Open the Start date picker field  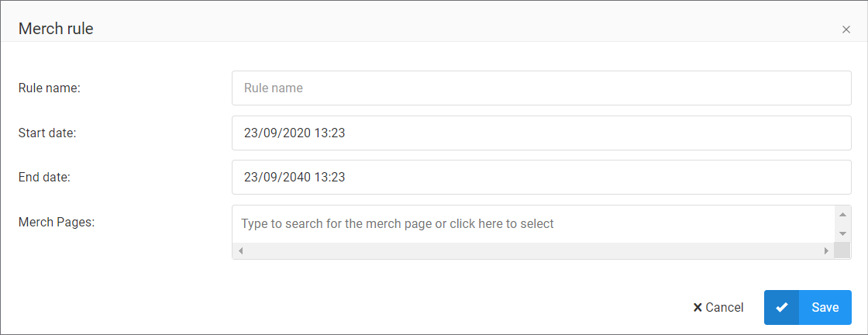pyautogui.click(x=542, y=133)
